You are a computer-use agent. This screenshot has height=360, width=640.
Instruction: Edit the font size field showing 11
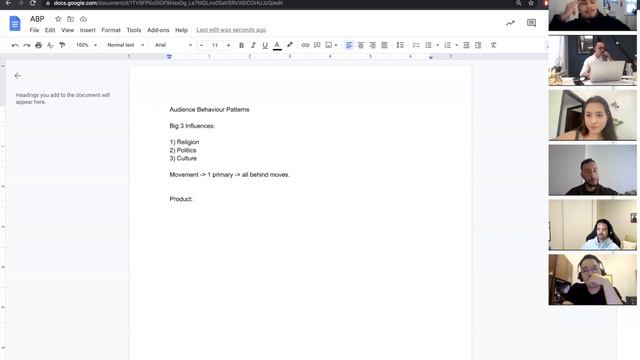pyautogui.click(x=215, y=45)
